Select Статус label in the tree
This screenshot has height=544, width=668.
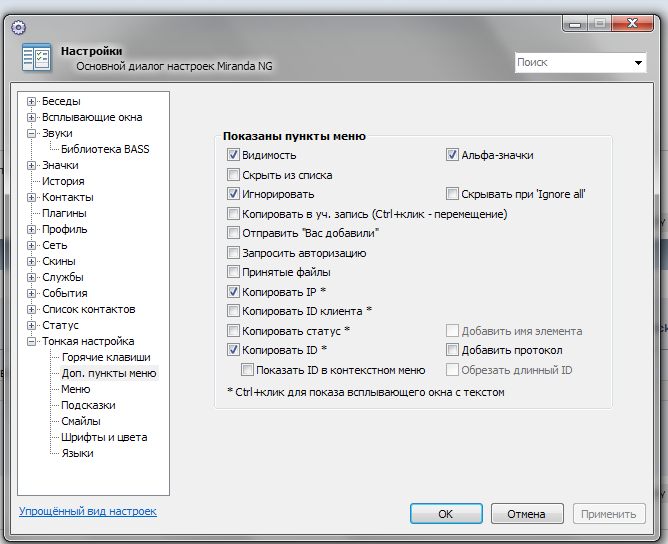click(60, 325)
